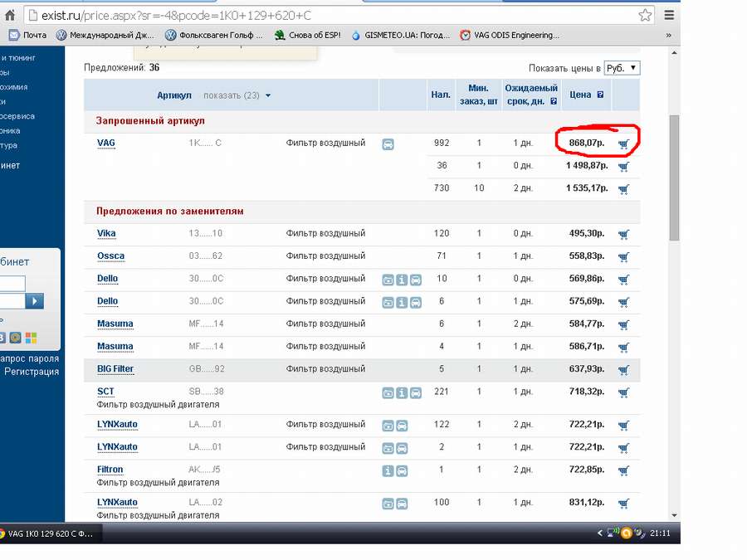
Task: Open the SCT brand link
Action: point(105,392)
